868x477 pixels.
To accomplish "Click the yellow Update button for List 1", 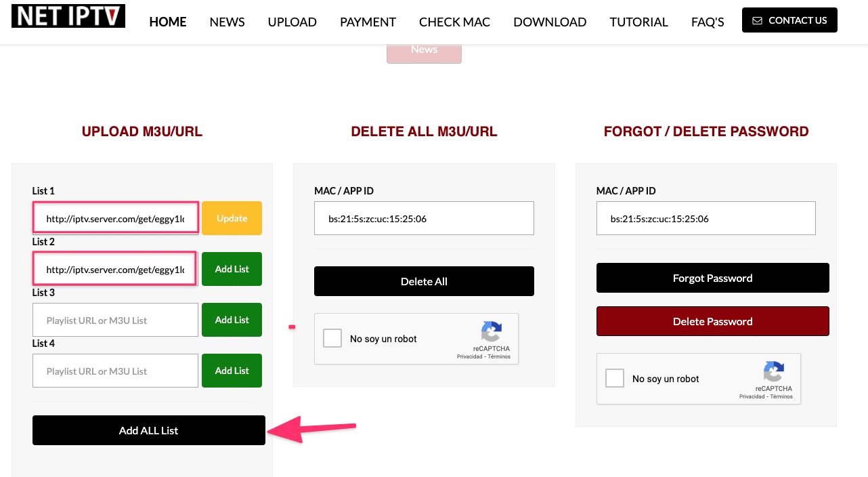I will click(232, 218).
